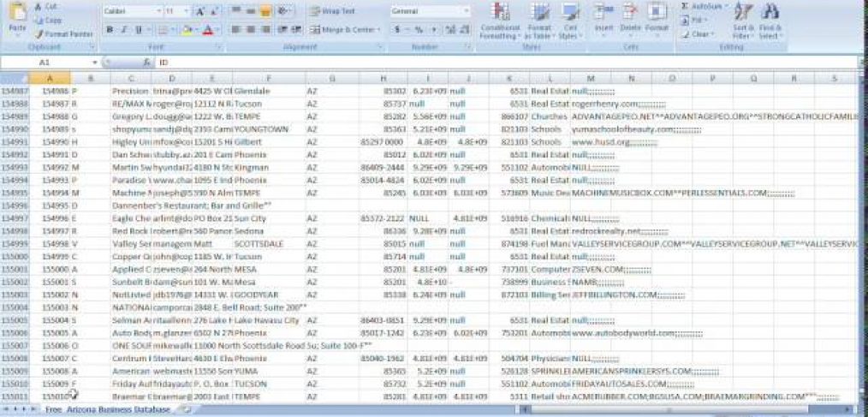Open Sort & Filter
The width and height of the screenshot is (868, 417).
[x=743, y=21]
